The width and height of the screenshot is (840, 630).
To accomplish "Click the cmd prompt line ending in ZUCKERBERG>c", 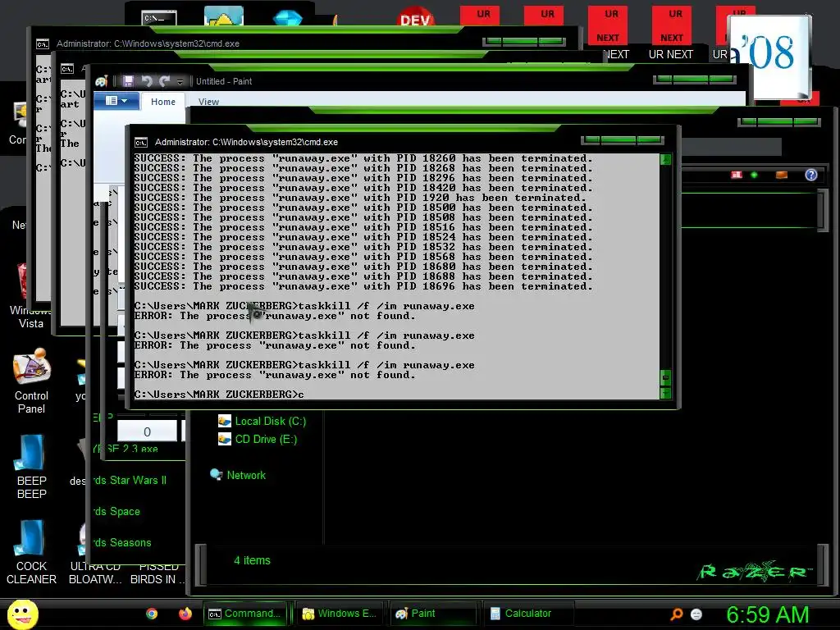I will click(x=219, y=395).
